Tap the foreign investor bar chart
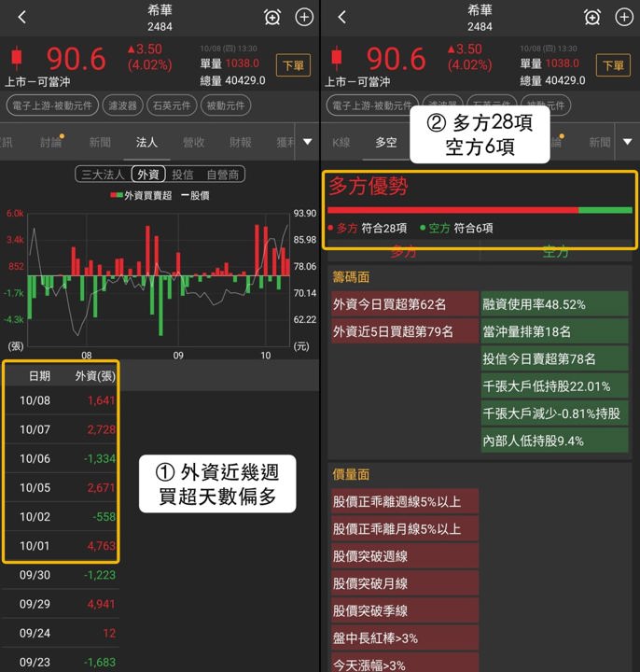Screen dimensions: 640x672 pyautogui.click(x=159, y=279)
